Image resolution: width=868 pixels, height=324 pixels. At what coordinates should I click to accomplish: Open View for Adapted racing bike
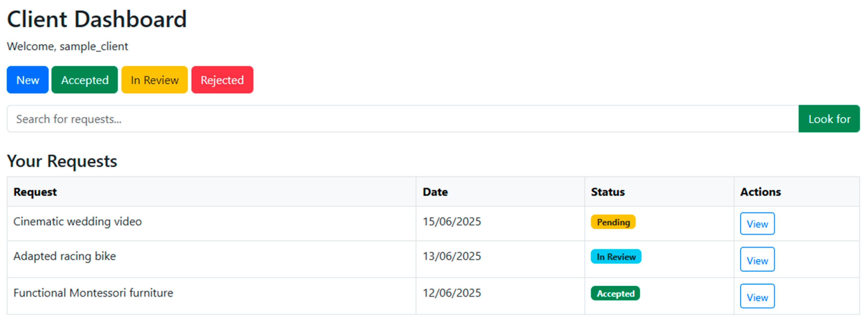[x=757, y=260]
